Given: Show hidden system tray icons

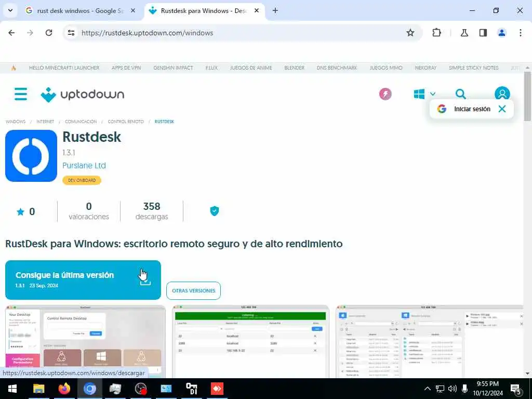Looking at the screenshot, I should (428, 389).
